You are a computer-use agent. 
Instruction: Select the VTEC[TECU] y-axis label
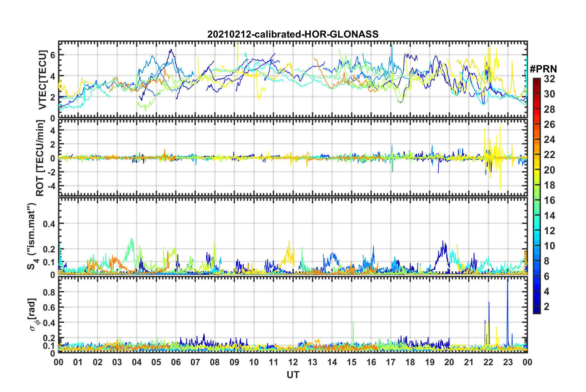pos(42,80)
